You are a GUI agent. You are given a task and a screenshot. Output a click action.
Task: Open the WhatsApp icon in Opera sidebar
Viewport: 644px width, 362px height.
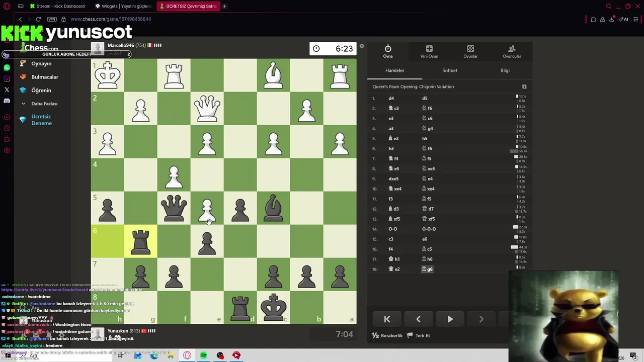pyautogui.click(x=7, y=67)
